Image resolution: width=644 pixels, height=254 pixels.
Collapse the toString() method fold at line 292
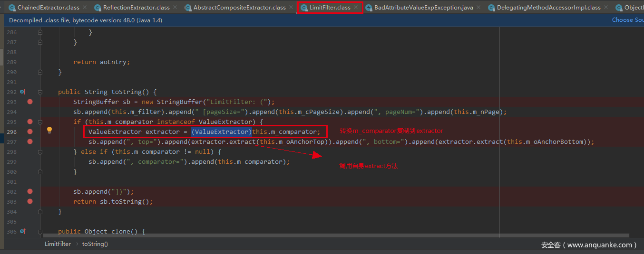point(40,92)
